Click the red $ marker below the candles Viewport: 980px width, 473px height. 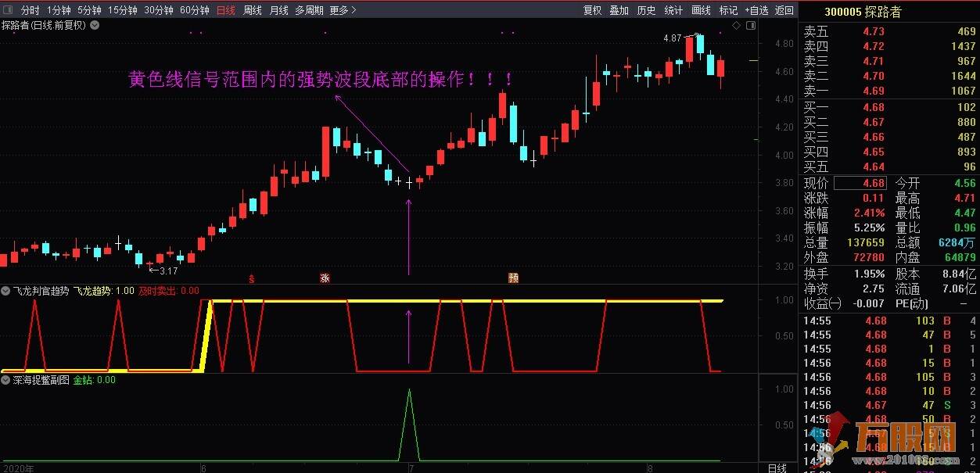click(x=251, y=278)
